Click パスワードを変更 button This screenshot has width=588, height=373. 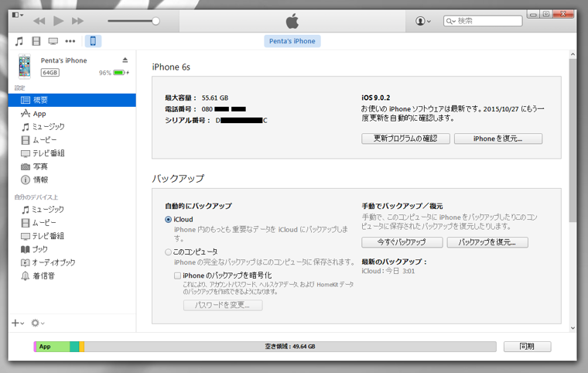click(223, 305)
